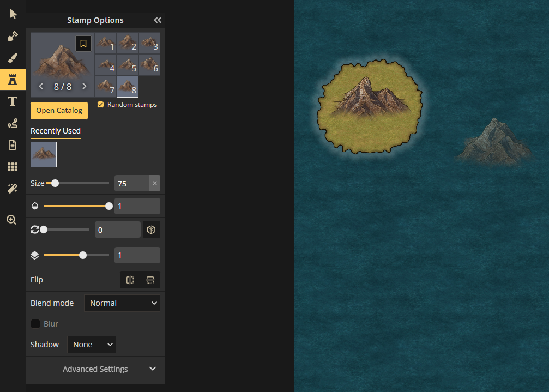549x392 pixels.
Task: Select the paint brush tool
Action: click(13, 58)
